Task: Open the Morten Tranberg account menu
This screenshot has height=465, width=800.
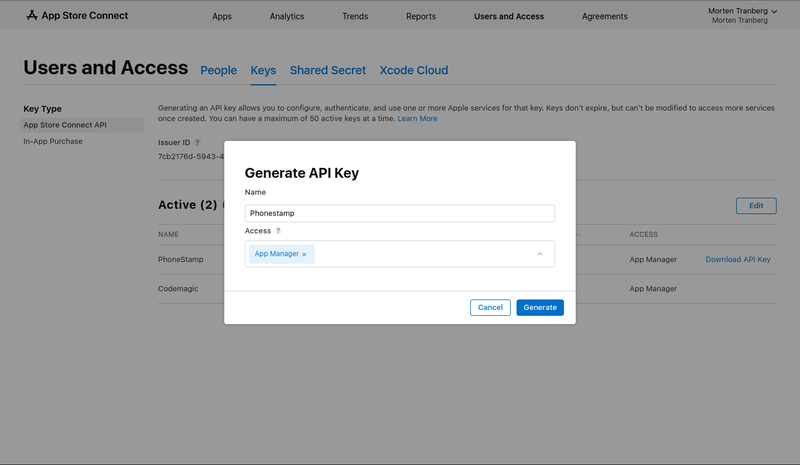Action: pyautogui.click(x=742, y=15)
